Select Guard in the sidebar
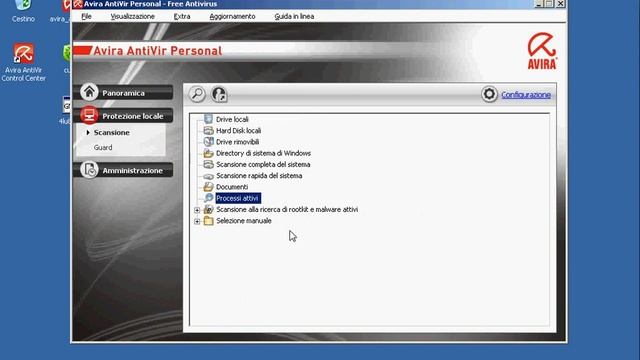 103,147
